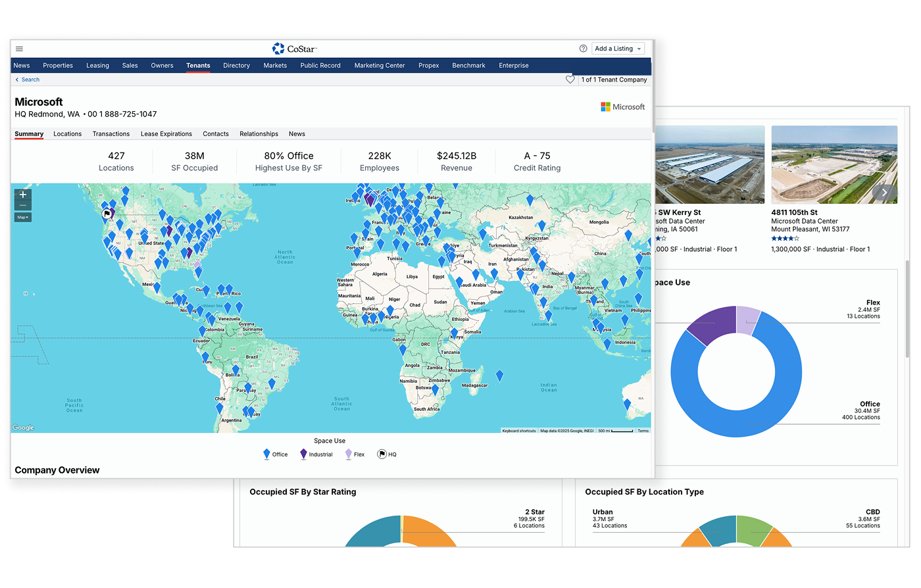Toggle Office legend in Space Use

click(x=274, y=454)
